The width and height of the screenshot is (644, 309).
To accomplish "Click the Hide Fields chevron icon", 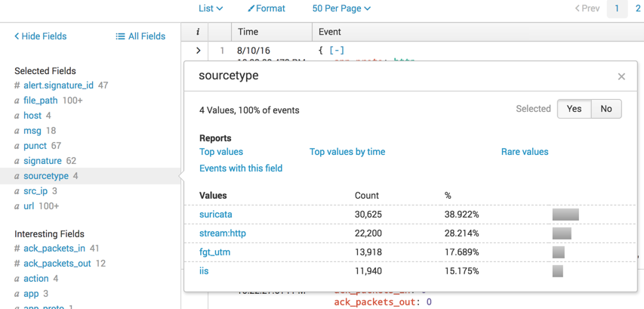I will pyautogui.click(x=17, y=36).
